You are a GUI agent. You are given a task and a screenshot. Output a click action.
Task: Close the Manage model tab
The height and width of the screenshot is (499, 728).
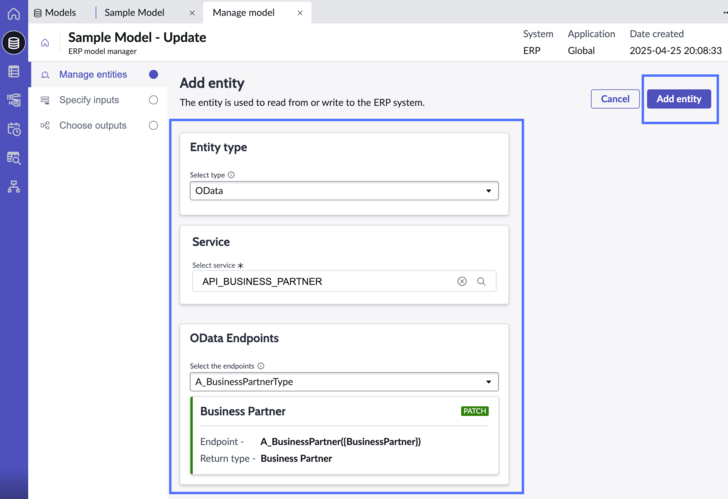click(300, 13)
